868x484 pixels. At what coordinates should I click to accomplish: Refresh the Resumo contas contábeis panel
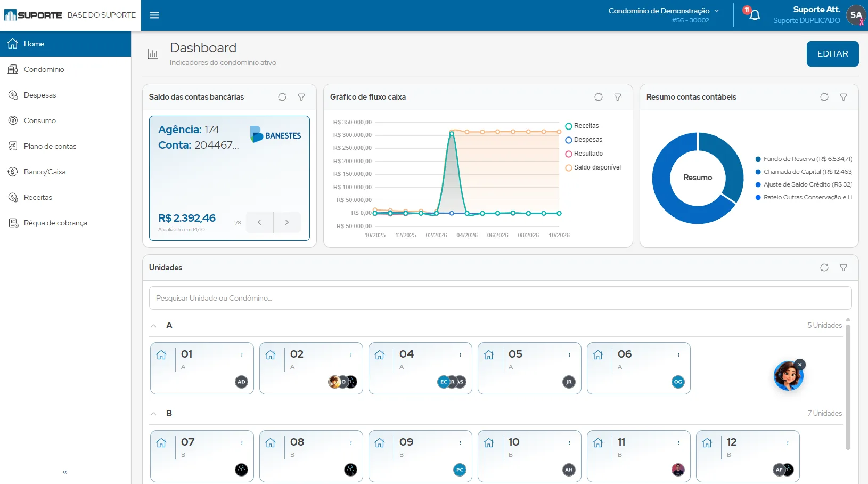[824, 97]
